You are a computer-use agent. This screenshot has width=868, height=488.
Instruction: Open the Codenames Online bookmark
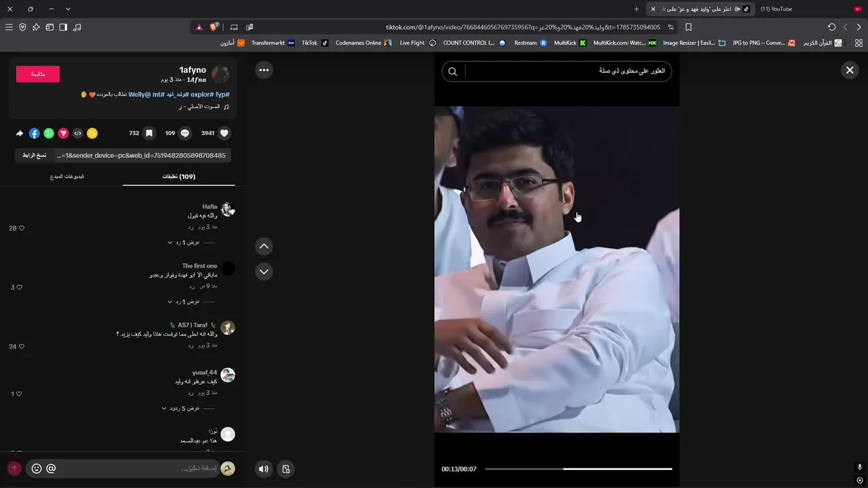(x=363, y=43)
